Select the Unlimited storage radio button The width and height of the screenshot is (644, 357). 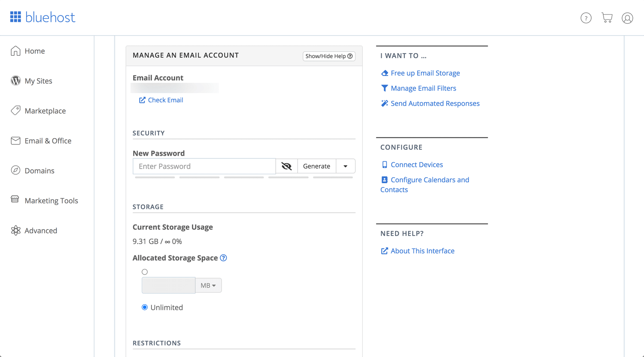(x=145, y=307)
